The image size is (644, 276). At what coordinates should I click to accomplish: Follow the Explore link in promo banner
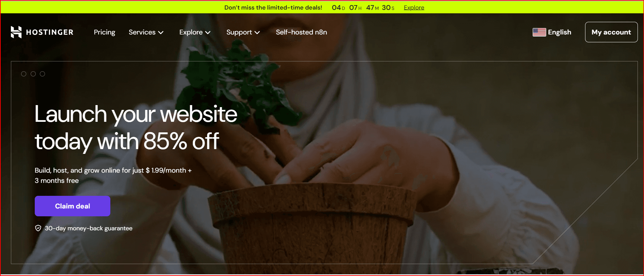tap(414, 8)
